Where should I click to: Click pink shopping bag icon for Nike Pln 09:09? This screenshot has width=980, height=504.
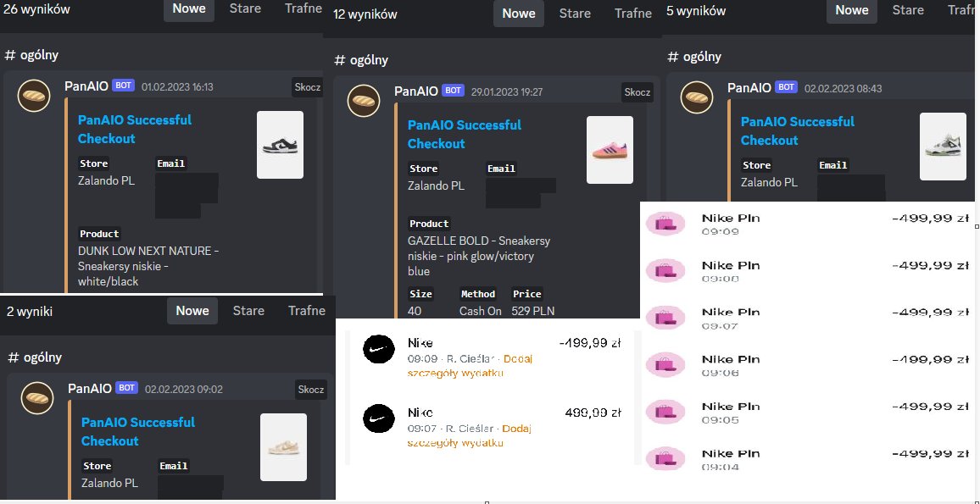[x=665, y=224]
